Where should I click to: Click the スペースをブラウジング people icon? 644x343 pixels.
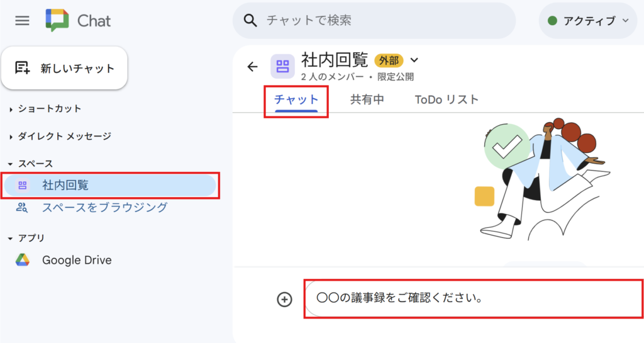[22, 208]
